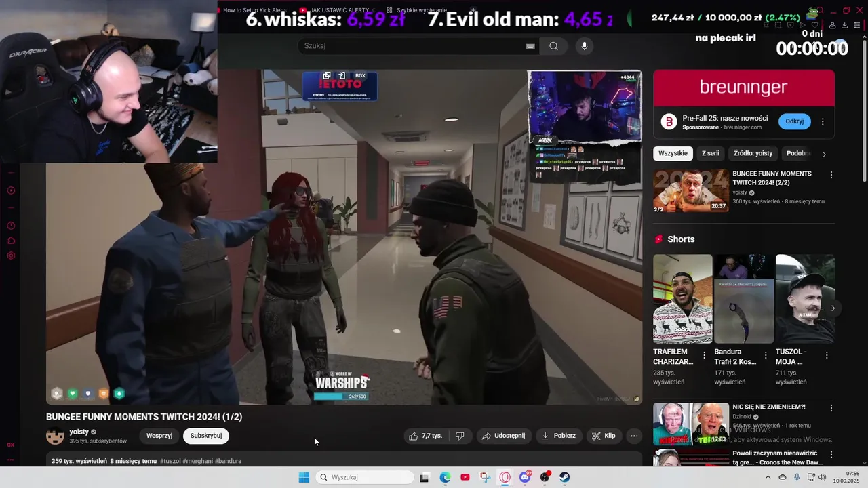Click the #merghani hashtag
This screenshot has height=488, width=868.
[197, 461]
